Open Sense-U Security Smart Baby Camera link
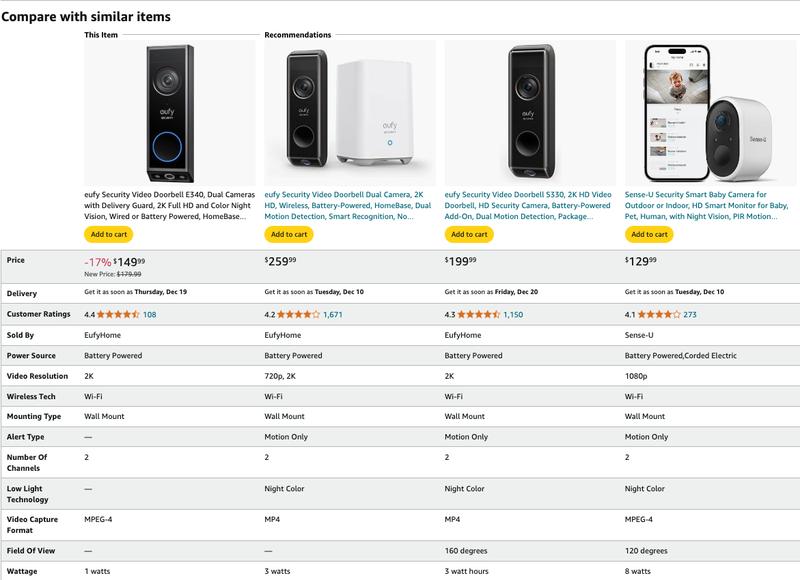 point(708,204)
